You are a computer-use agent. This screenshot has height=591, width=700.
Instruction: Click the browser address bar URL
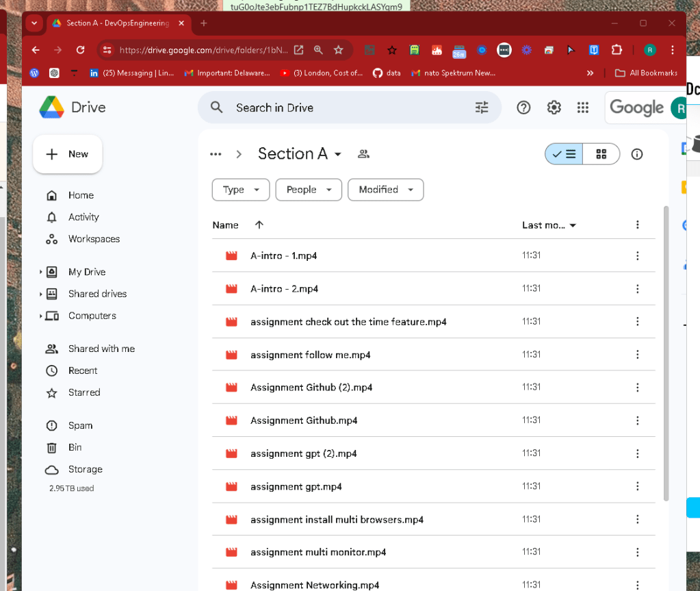coord(203,50)
